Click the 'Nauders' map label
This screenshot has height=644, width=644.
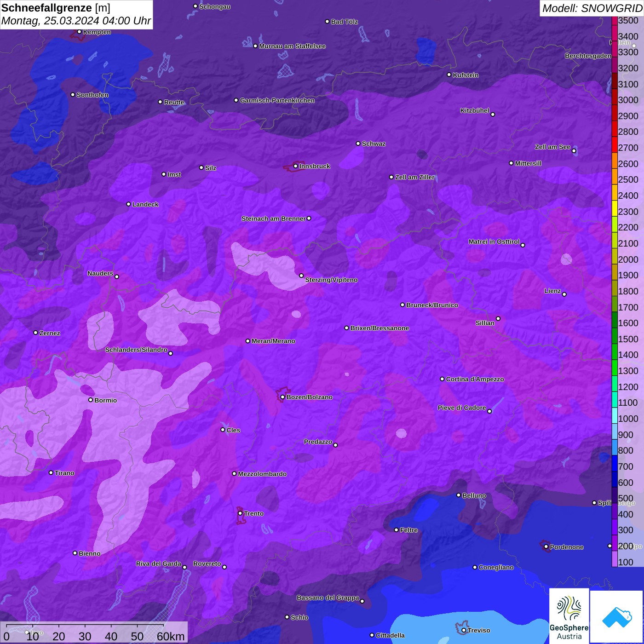[100, 274]
